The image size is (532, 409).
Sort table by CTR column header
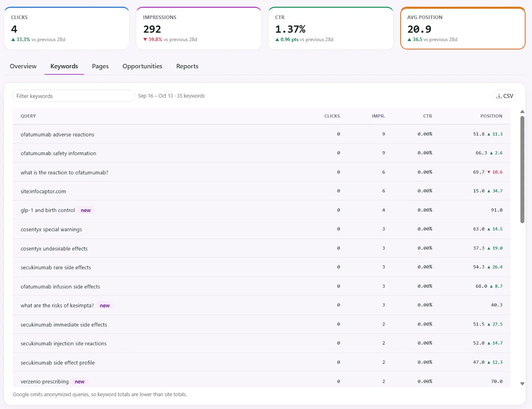click(428, 116)
